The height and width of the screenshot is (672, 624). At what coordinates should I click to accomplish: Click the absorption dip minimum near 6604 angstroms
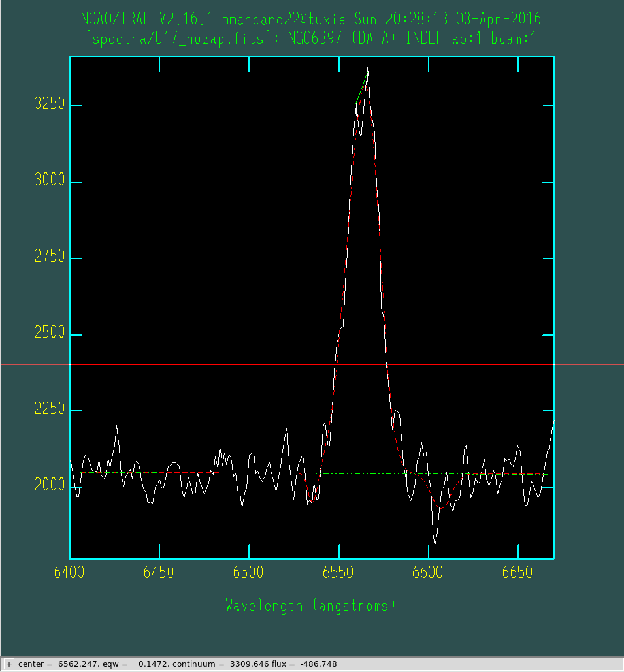pos(435,544)
